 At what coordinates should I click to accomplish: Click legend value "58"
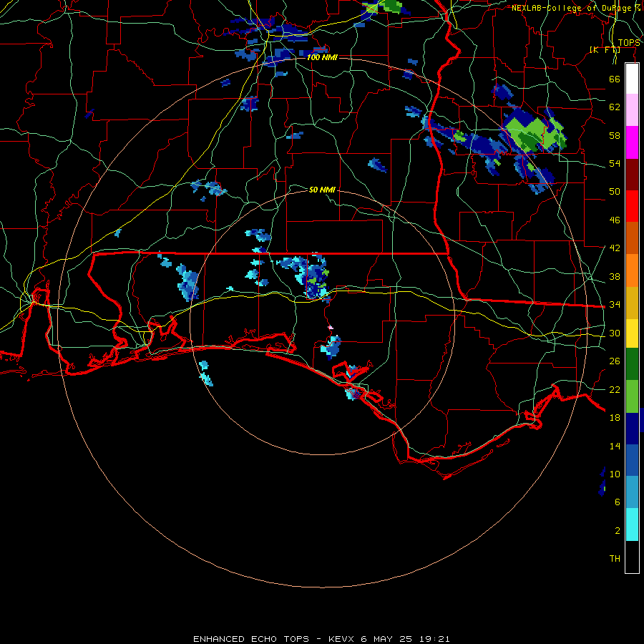click(x=615, y=135)
